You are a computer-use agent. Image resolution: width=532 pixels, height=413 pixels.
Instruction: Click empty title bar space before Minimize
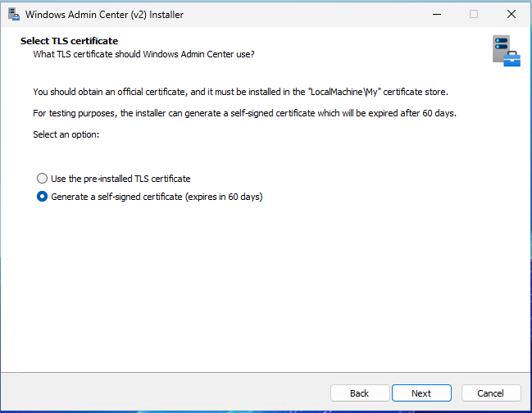coord(328,14)
